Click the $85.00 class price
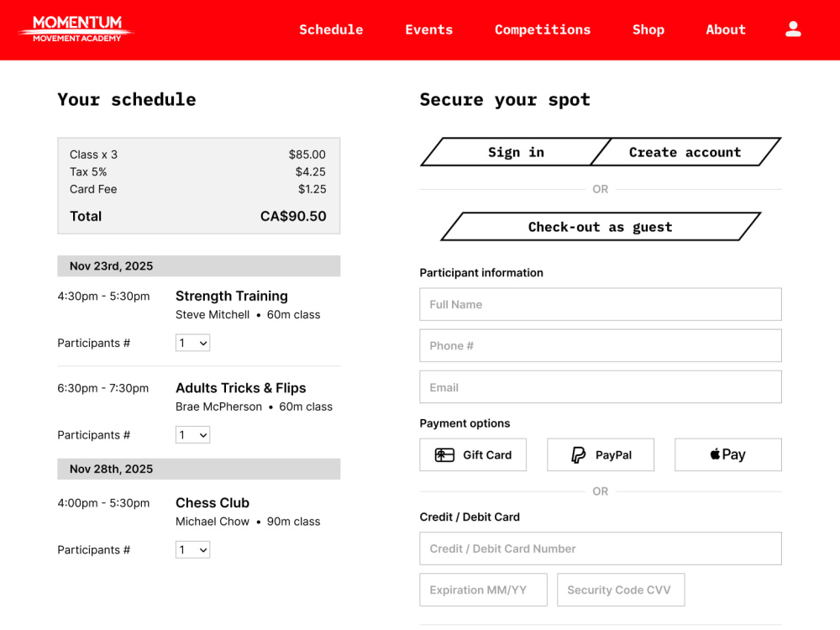The image size is (840, 630). (x=307, y=155)
